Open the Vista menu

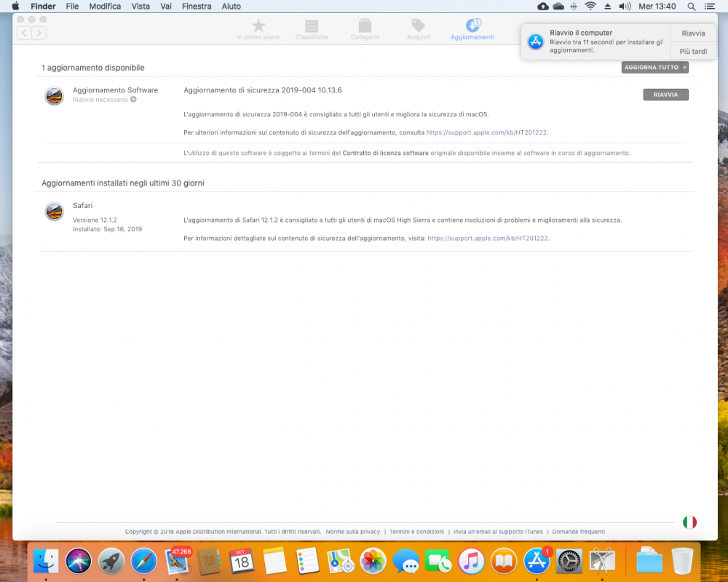141,6
